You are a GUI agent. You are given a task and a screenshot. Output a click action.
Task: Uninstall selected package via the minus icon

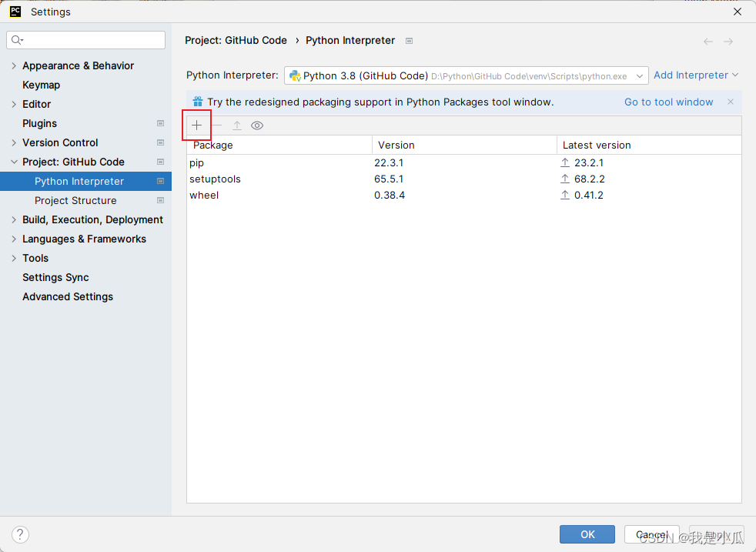point(216,125)
